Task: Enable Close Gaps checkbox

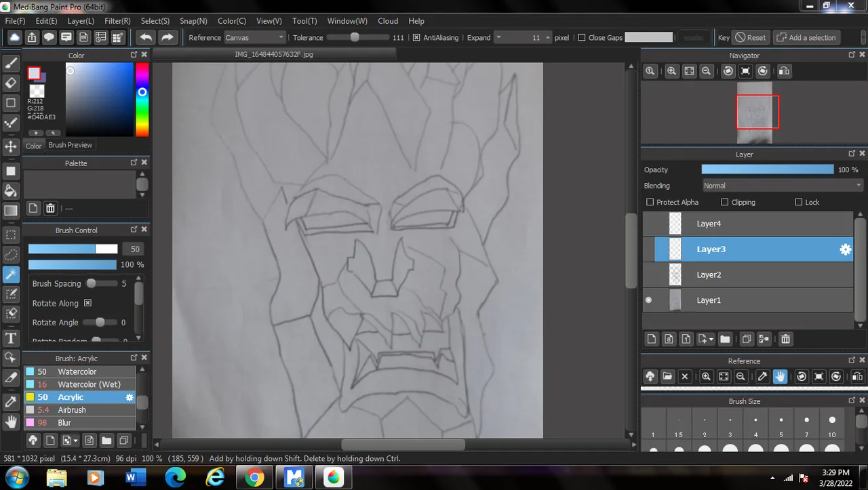Action: (581, 38)
